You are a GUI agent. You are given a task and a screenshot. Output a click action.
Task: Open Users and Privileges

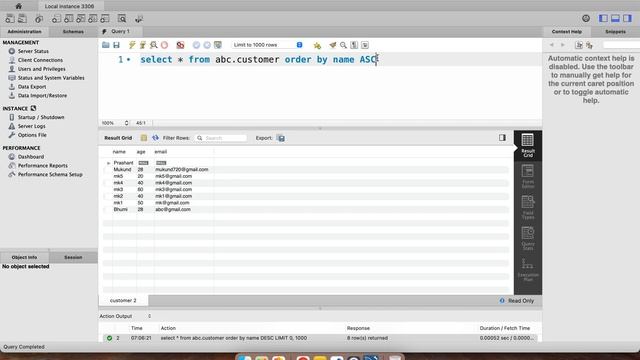(x=41, y=69)
